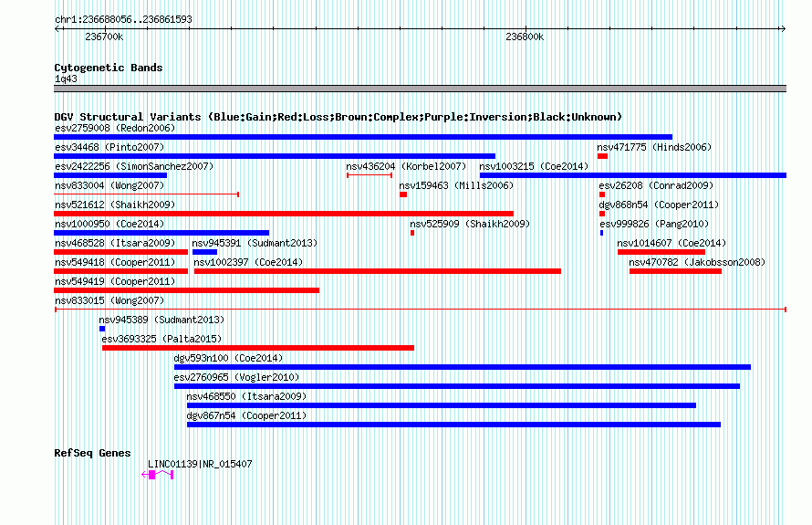Click LINC01139|NR_015407 gene label
Image resolution: width=812 pixels, height=525 pixels.
(x=200, y=464)
